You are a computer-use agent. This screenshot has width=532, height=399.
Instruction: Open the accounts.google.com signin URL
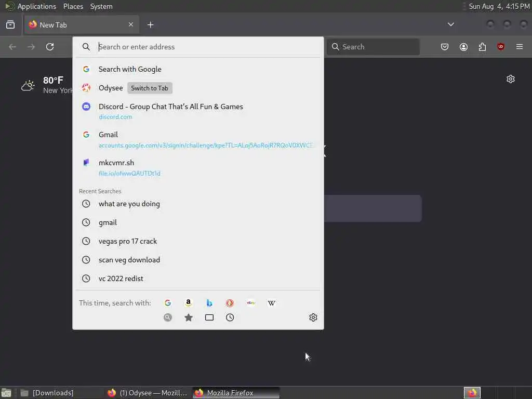tap(206, 145)
